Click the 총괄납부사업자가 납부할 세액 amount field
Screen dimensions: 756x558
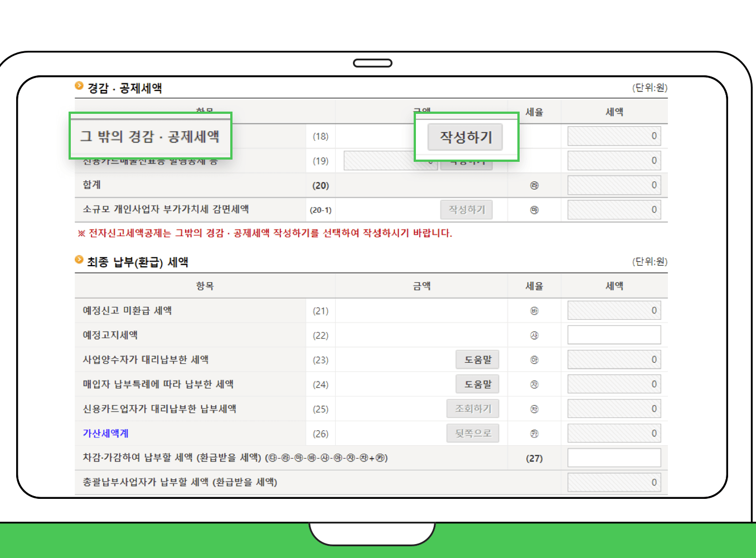(x=613, y=482)
